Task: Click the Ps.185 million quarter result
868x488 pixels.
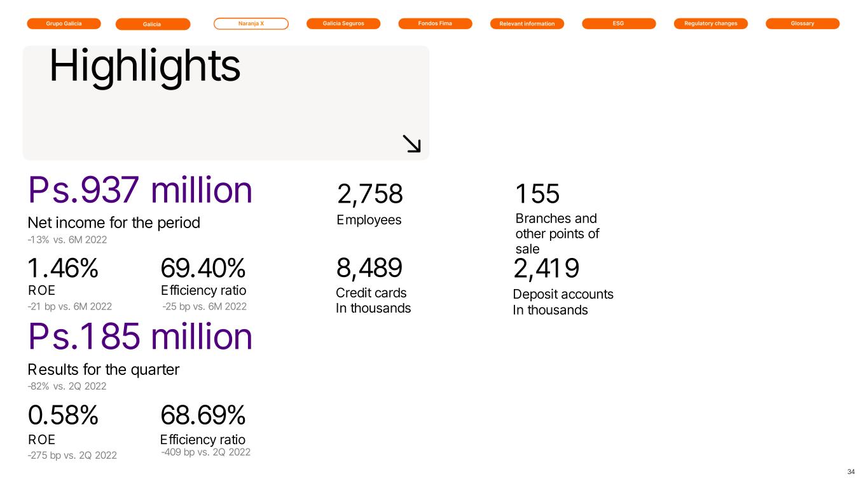Action: [140, 337]
